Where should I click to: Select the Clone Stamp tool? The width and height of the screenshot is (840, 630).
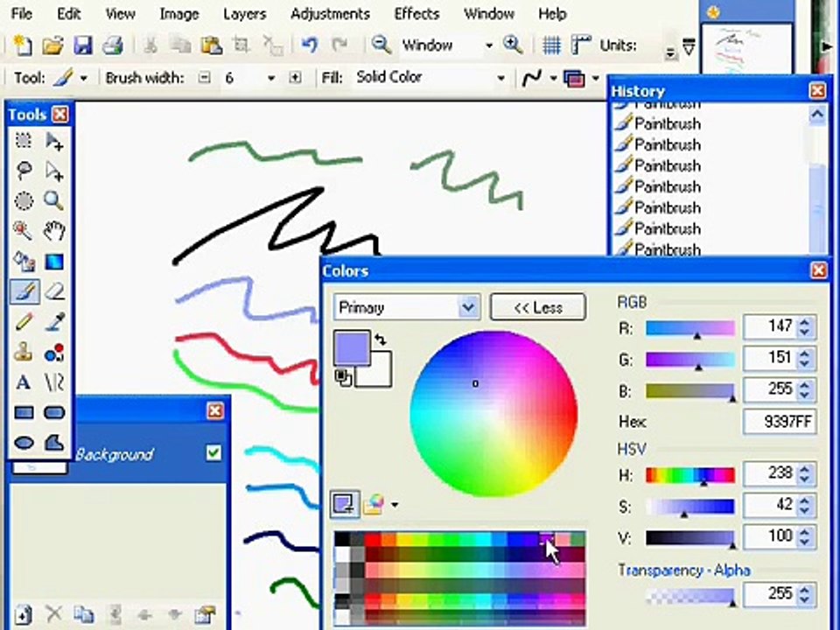pos(24,352)
